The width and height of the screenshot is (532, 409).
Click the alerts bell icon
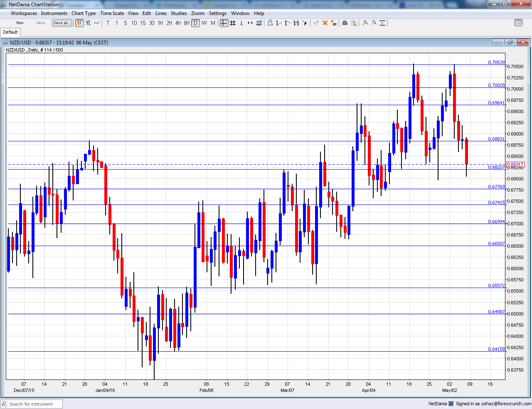pyautogui.click(x=270, y=23)
